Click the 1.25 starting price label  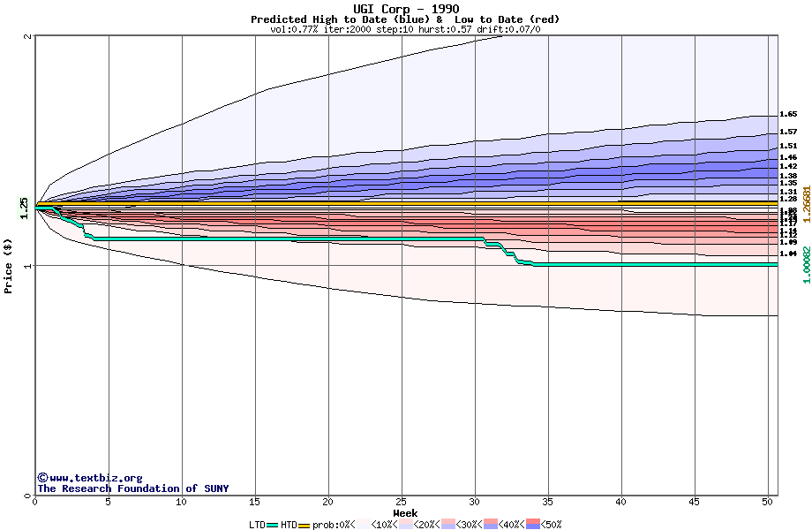coord(24,208)
